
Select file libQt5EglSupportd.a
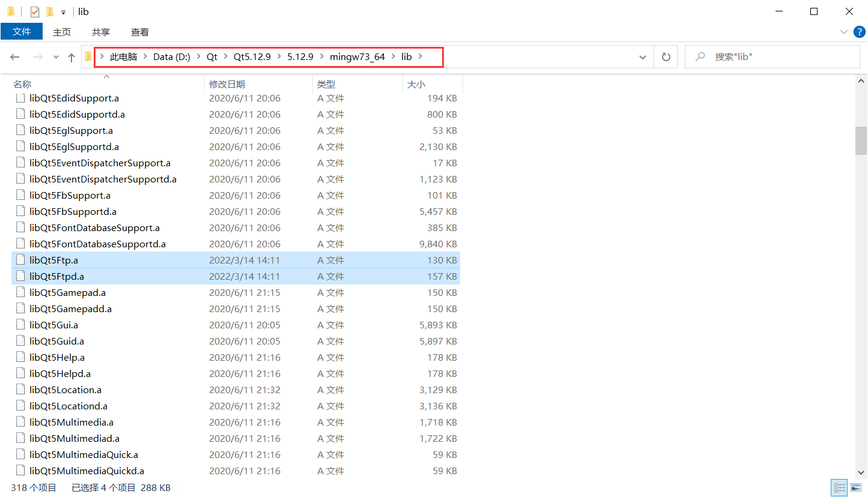[x=235, y=146]
